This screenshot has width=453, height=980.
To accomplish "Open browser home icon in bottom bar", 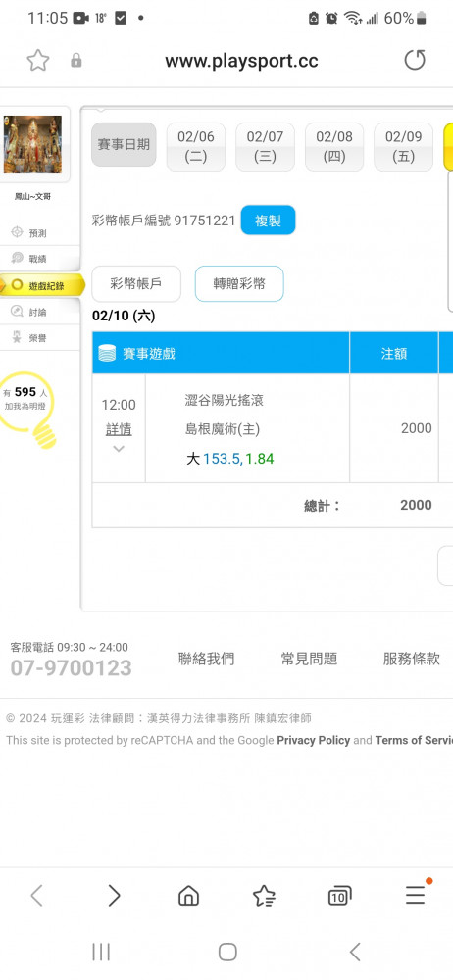I will (188, 896).
